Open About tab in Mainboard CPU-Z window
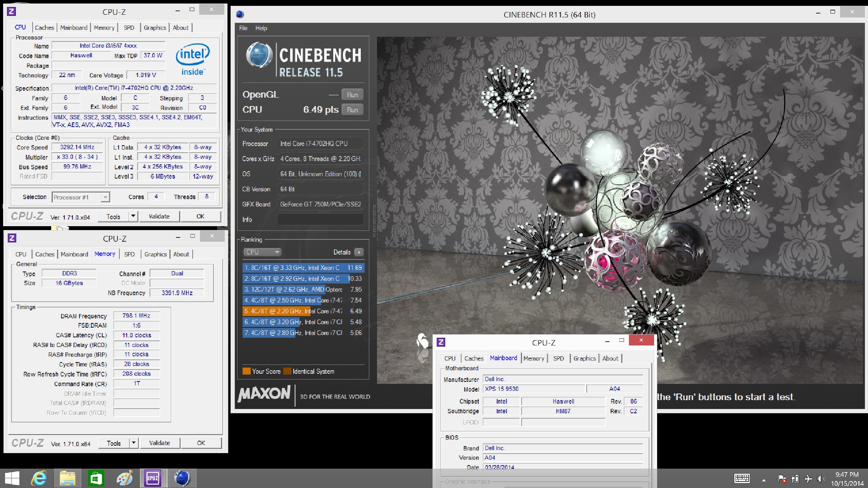Screen dimensions: 868x488 point(610,358)
